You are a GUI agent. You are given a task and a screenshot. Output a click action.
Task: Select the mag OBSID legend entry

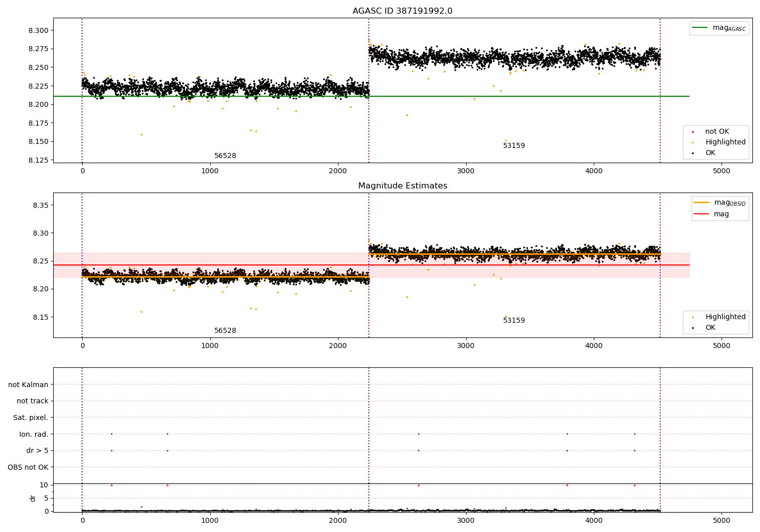[720, 203]
